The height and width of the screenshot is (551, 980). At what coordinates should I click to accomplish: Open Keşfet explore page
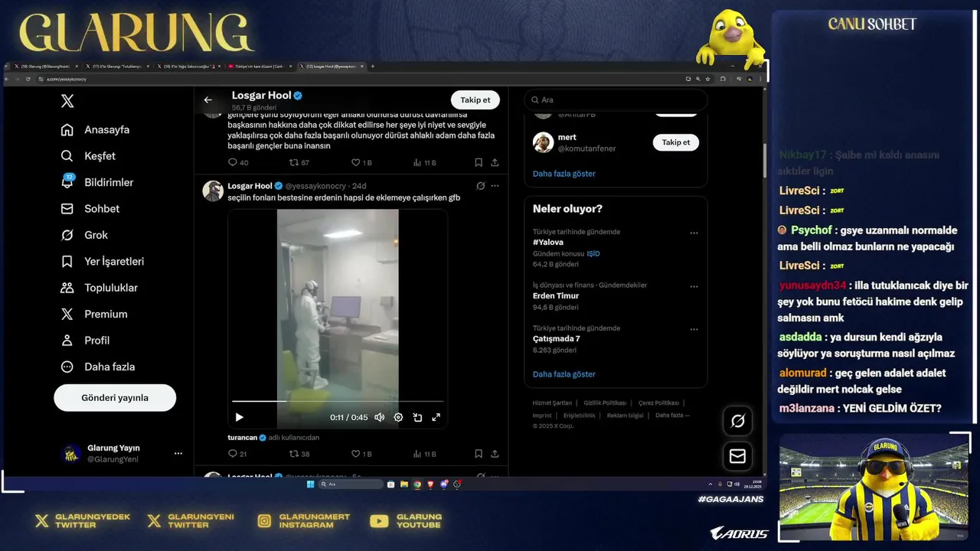[88, 156]
